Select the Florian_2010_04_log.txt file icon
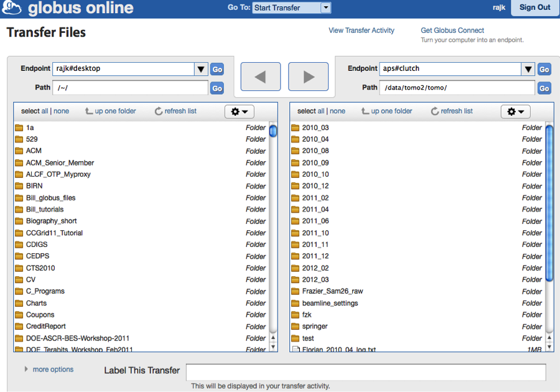Viewport: 560px width, 392px height. pos(296,349)
